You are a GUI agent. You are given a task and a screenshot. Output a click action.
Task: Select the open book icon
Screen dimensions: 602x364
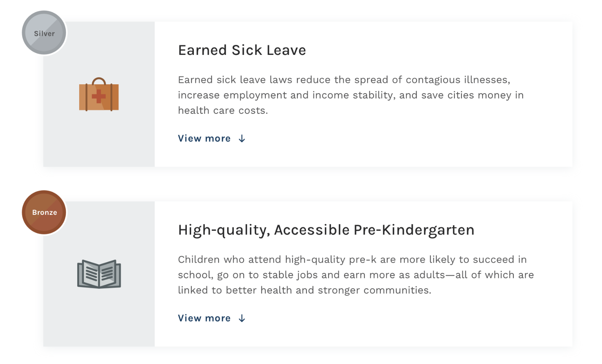[99, 274]
